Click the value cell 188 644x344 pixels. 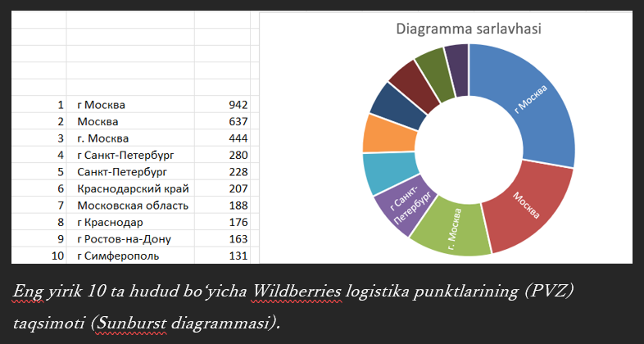pos(222,206)
